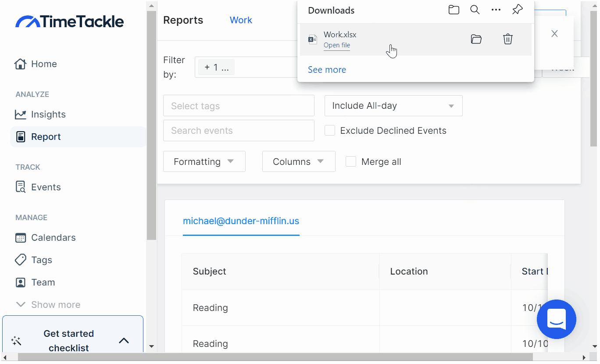
Task: Click Open file under Work.xlsx
Action: click(337, 45)
